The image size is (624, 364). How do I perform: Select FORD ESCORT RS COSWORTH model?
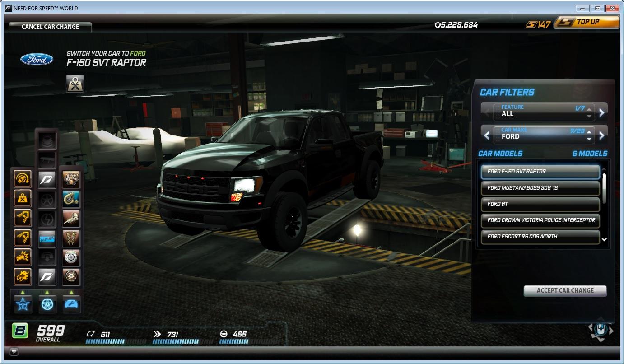(540, 237)
